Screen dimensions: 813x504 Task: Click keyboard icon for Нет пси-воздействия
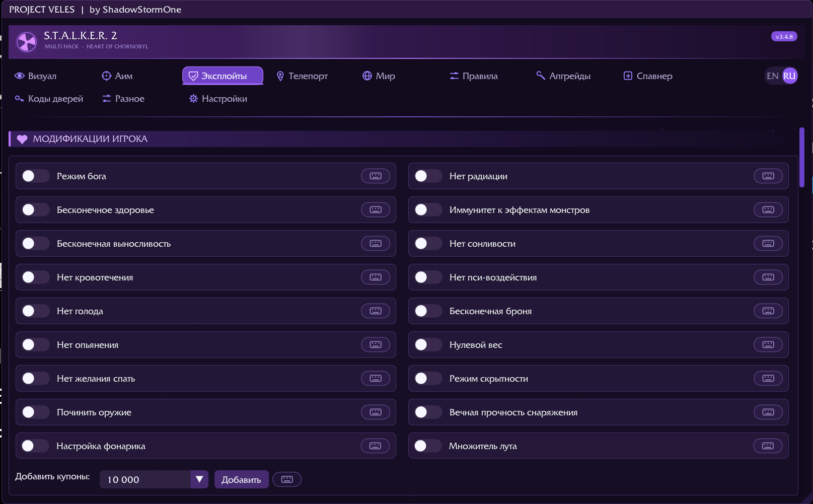[768, 277]
